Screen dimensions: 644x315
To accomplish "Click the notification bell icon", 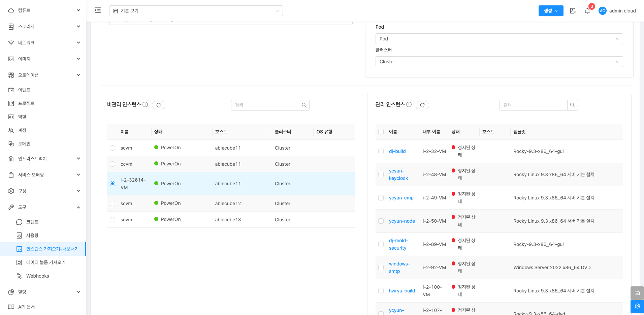I will 587,11.
